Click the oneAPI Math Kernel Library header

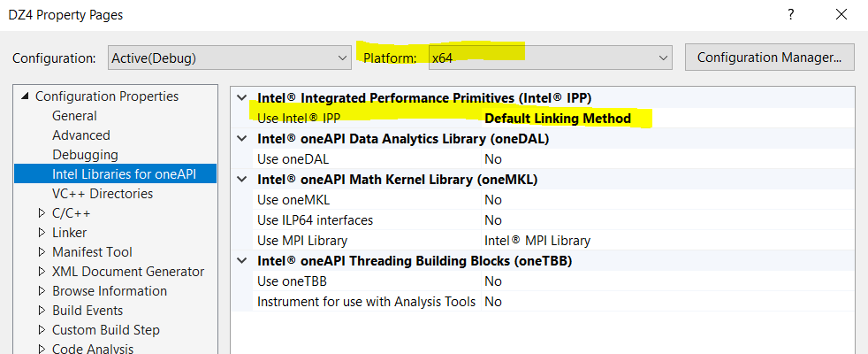click(x=398, y=180)
